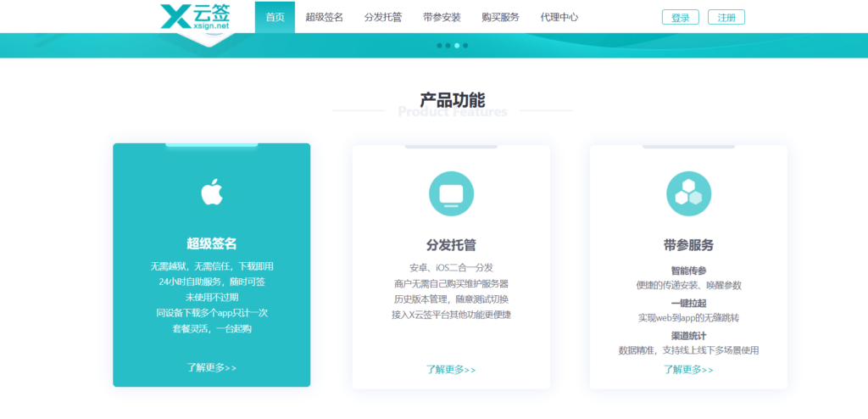Image resolution: width=868 pixels, height=419 pixels.
Task: Open the 分发托管 navigation item
Action: (383, 17)
